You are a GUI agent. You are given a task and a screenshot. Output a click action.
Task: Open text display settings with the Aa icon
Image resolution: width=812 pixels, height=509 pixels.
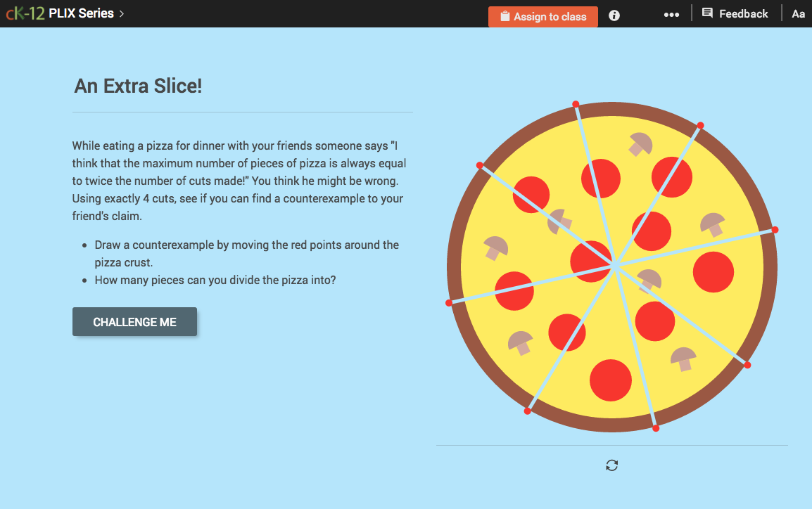(x=799, y=13)
